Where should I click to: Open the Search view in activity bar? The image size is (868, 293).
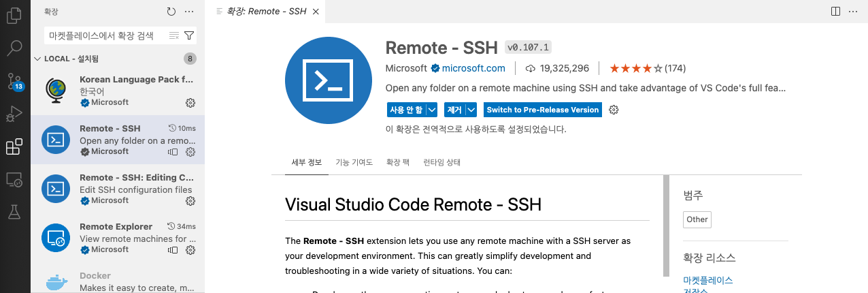tap(15, 48)
